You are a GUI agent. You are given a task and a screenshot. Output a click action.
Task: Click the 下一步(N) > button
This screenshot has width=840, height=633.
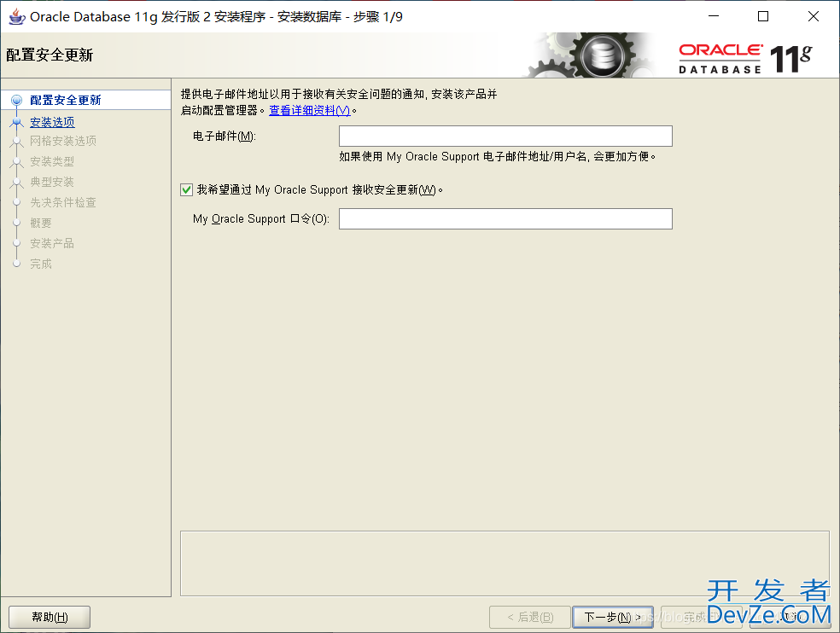(612, 618)
